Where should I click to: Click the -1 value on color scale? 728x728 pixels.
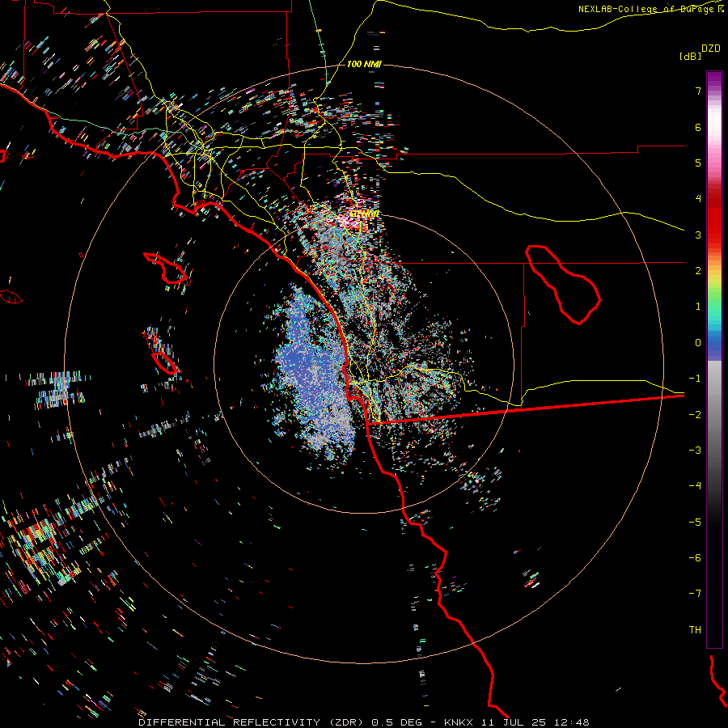[695, 379]
